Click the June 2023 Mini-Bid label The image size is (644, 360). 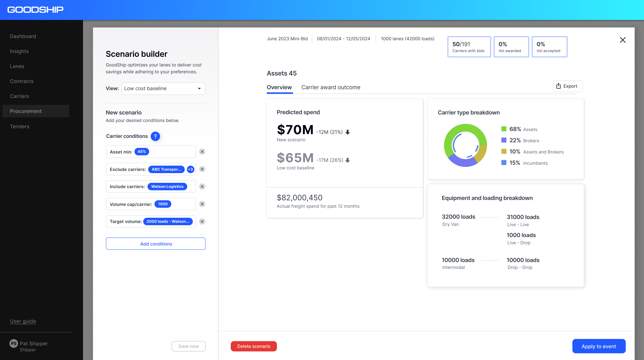coord(287,39)
